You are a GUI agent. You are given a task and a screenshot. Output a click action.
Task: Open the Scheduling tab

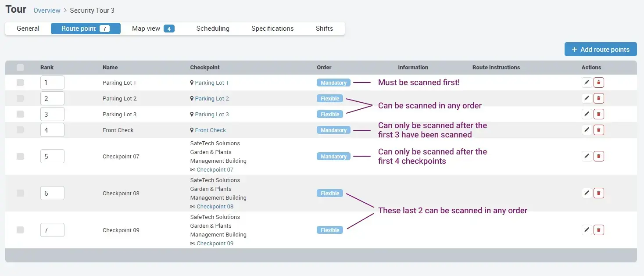[x=213, y=29]
